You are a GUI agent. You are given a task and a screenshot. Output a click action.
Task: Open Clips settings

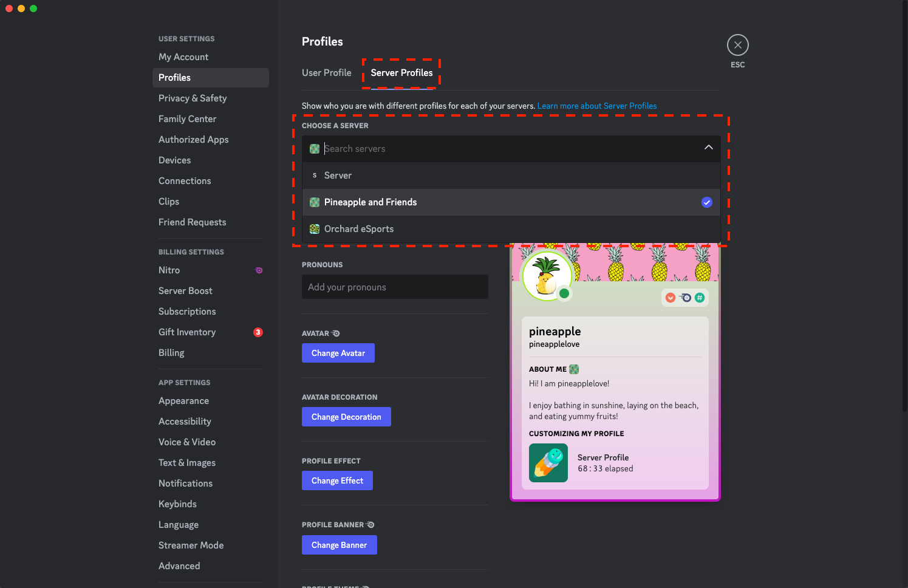(210, 202)
